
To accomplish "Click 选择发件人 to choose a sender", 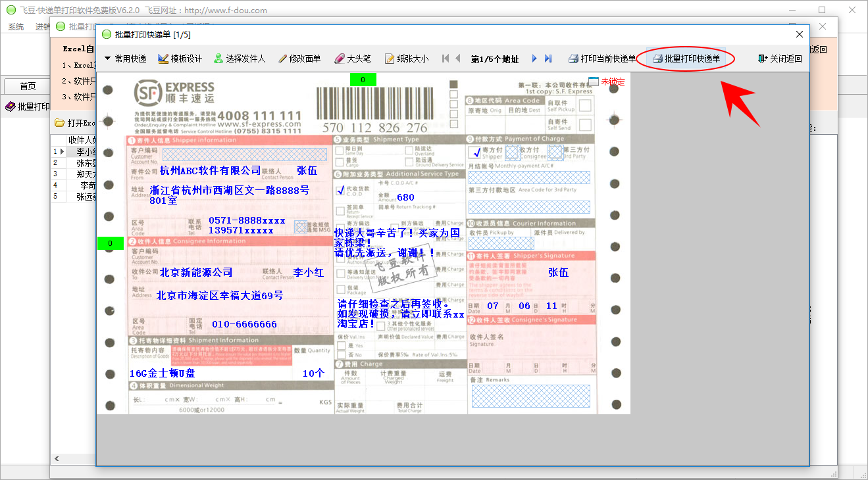I will (239, 59).
